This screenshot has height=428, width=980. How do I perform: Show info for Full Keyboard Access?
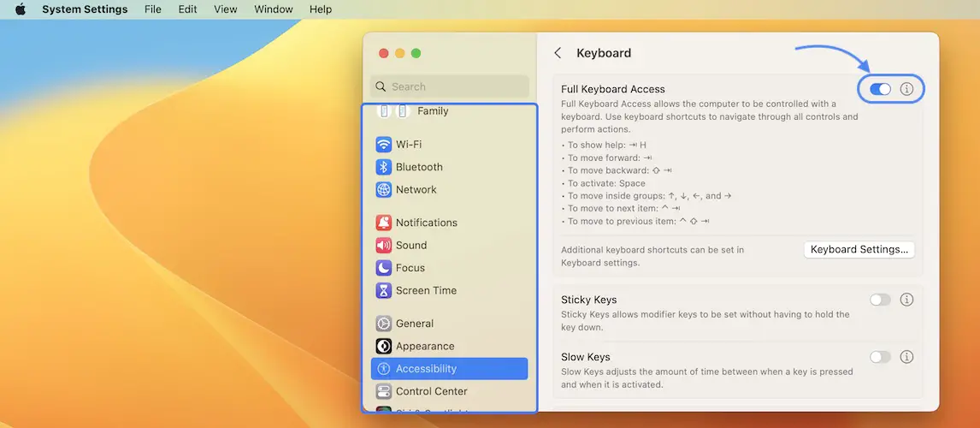pos(907,89)
